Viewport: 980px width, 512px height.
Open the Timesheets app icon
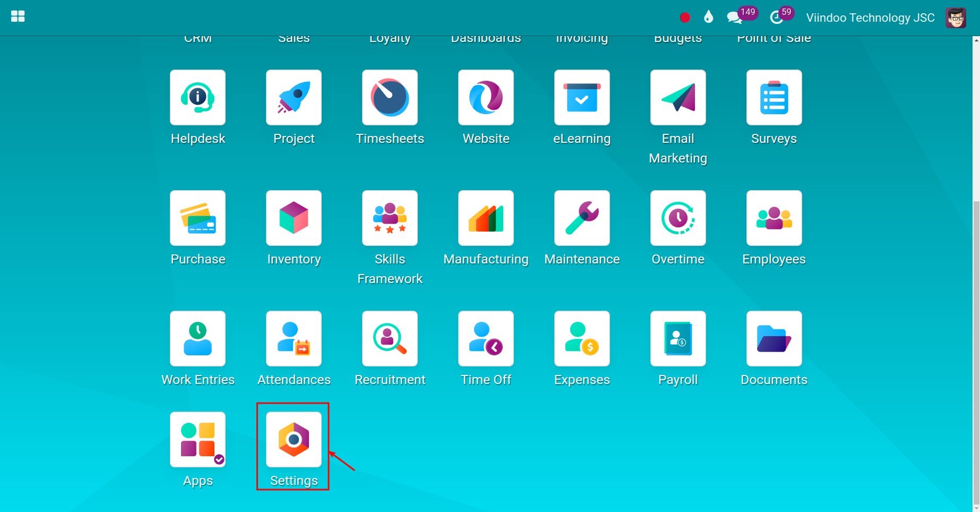[390, 98]
